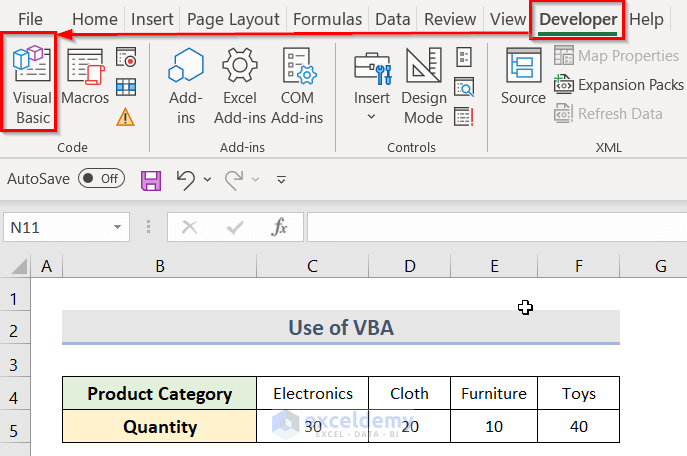The height and width of the screenshot is (456, 687).
Task: Undo the last action
Action: (186, 180)
